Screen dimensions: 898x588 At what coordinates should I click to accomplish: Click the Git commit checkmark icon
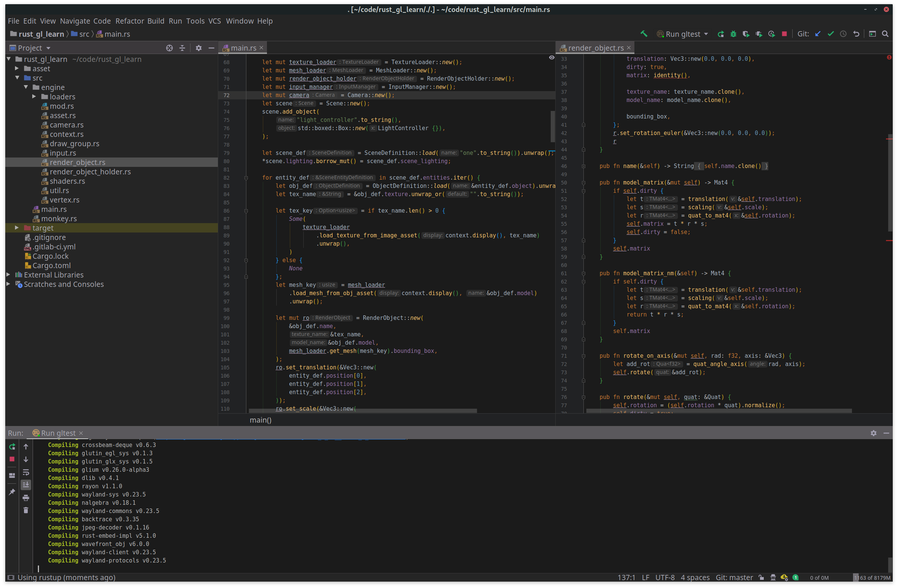pos(831,34)
